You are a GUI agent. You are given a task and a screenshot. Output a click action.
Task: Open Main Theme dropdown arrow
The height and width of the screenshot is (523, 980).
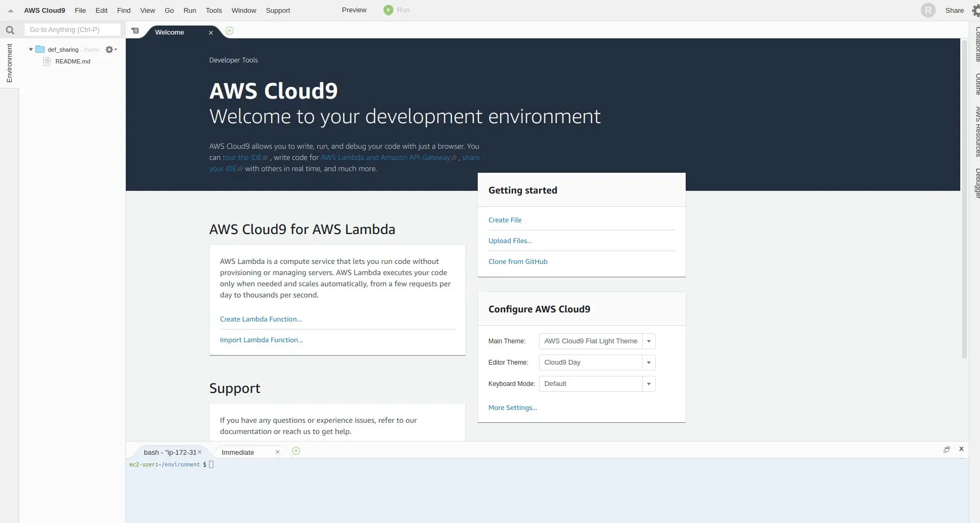(649, 341)
